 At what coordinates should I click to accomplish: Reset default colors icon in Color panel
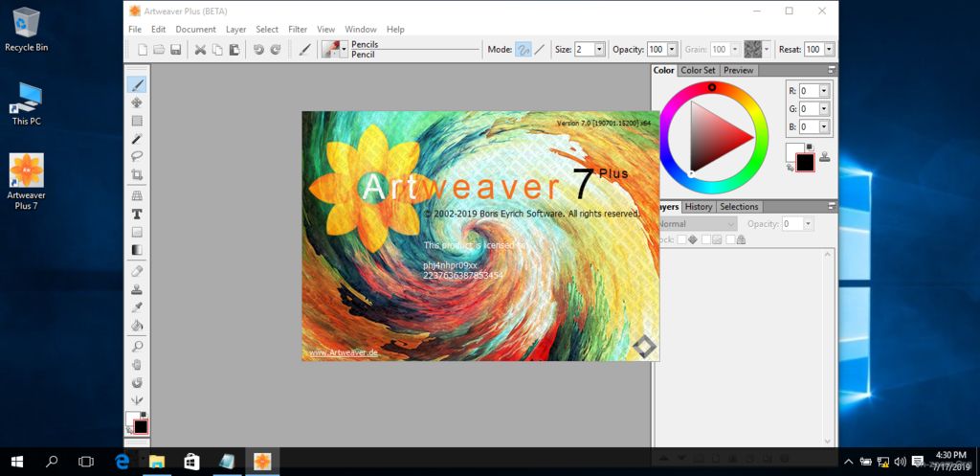point(810,147)
